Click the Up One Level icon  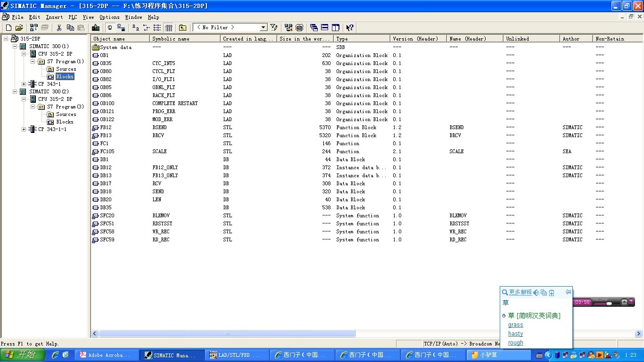pos(182,28)
